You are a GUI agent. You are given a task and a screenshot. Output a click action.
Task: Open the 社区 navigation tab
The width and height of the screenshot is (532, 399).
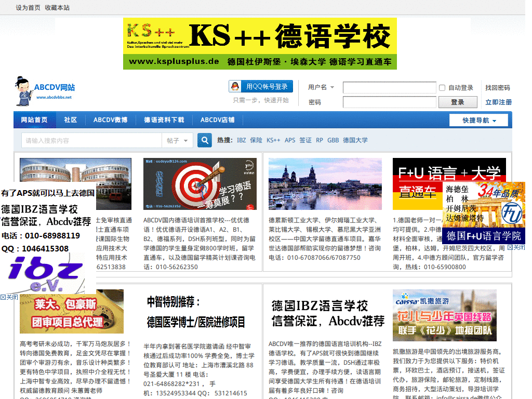(71, 120)
